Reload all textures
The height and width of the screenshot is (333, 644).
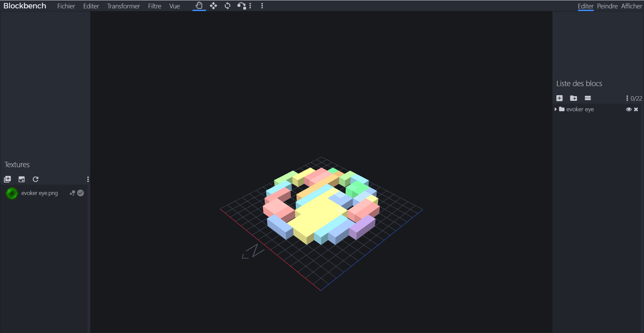[36, 179]
